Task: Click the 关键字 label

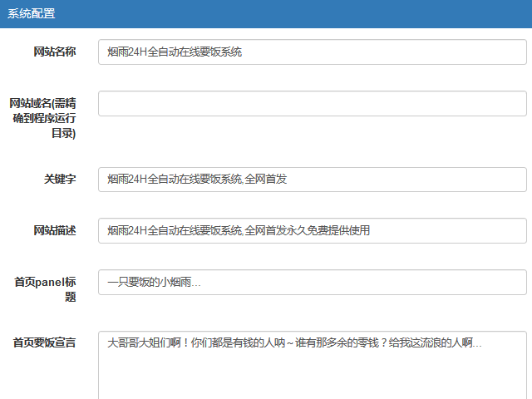Action: (60, 180)
